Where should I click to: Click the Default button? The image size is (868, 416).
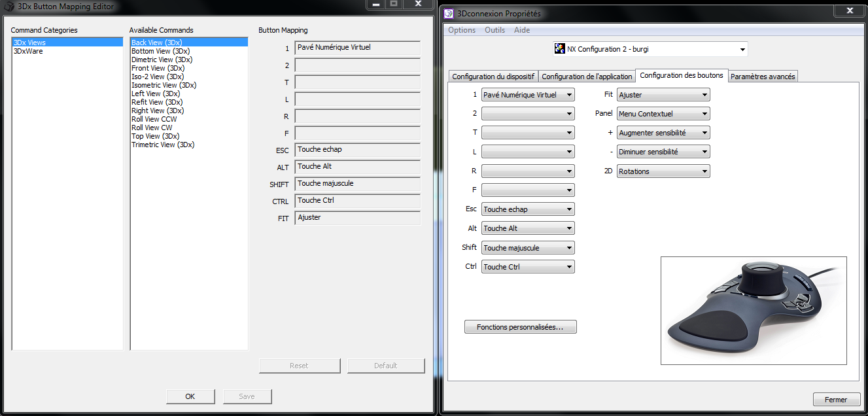point(386,366)
